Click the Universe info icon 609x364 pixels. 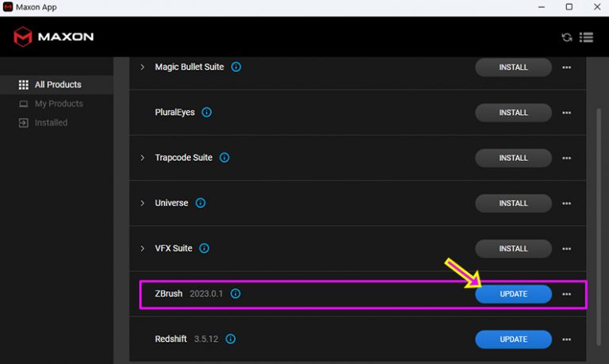201,203
